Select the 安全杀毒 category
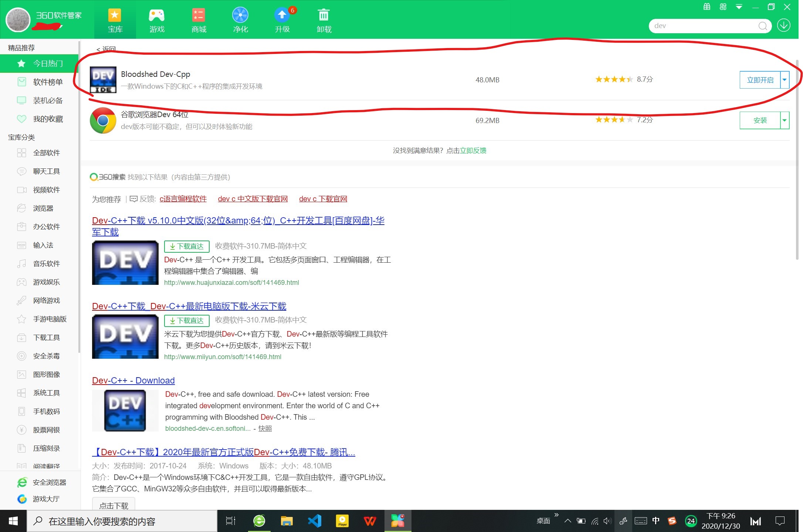Screen dimensions: 803x532 (x=39, y=356)
